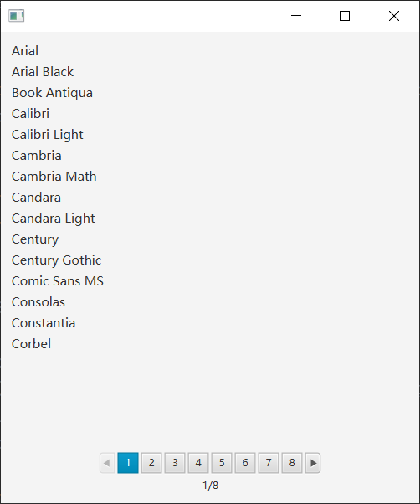Open the application icon in title bar

17,16
